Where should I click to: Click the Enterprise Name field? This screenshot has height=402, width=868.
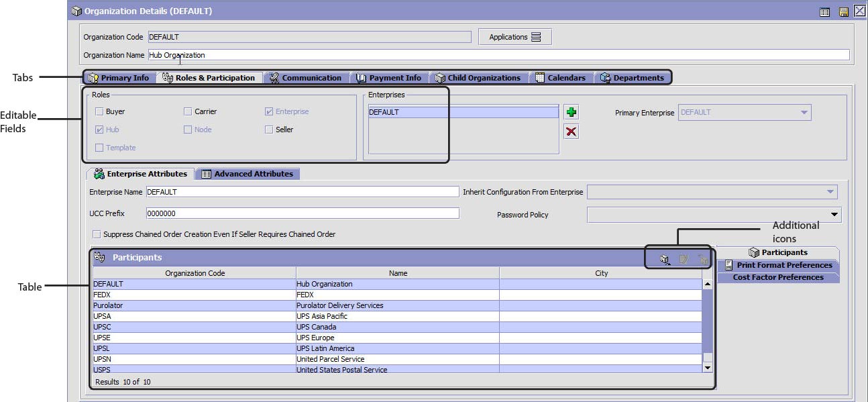point(302,192)
